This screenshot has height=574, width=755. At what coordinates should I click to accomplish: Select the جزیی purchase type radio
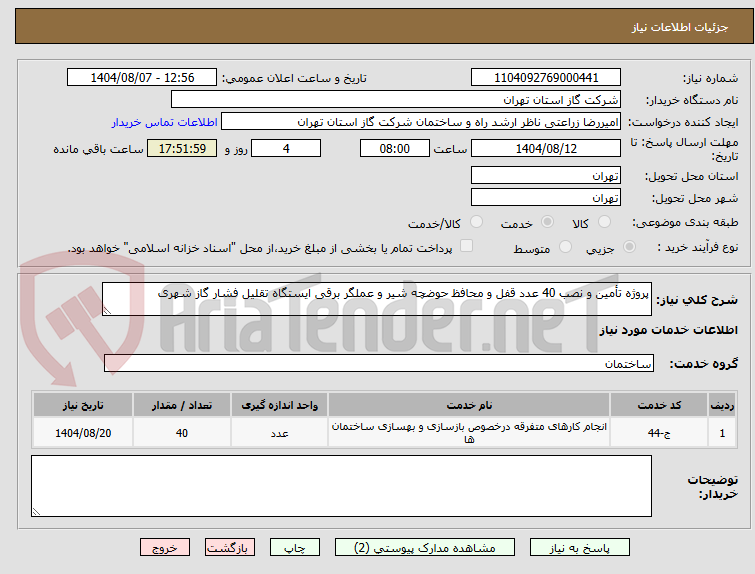[x=629, y=247]
